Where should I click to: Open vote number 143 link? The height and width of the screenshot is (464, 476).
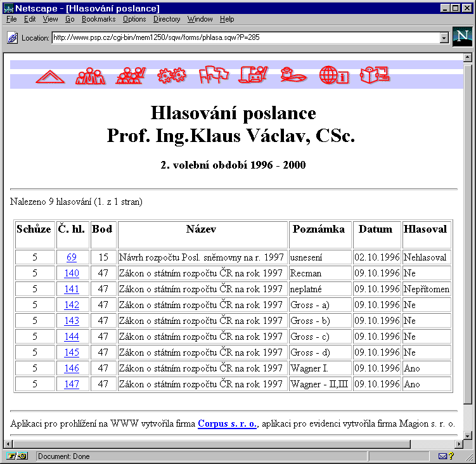coord(72,320)
